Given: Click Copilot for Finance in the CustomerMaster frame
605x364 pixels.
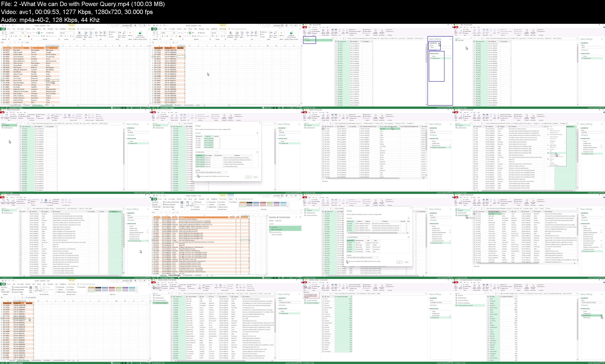Looking at the screenshot, I should (140, 35).
